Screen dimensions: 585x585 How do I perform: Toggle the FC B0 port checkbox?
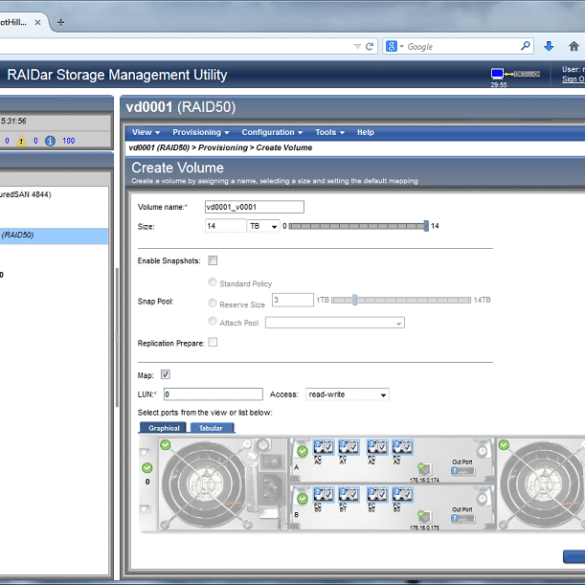[x=328, y=494]
